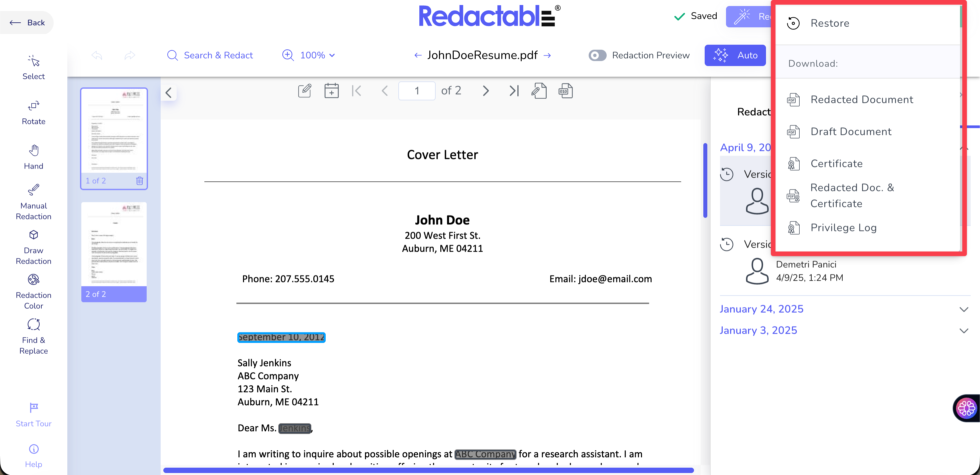Redo the last undone action
Viewport: 980px width, 475px height.
[130, 56]
